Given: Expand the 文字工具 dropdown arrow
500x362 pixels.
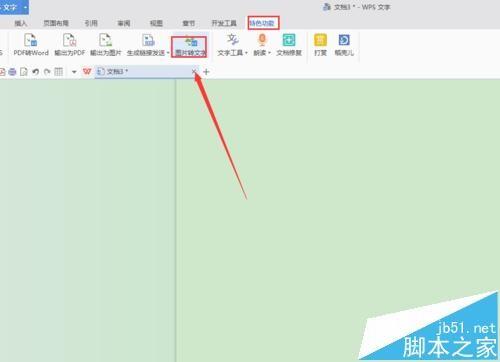Looking at the screenshot, I should [x=246, y=53].
